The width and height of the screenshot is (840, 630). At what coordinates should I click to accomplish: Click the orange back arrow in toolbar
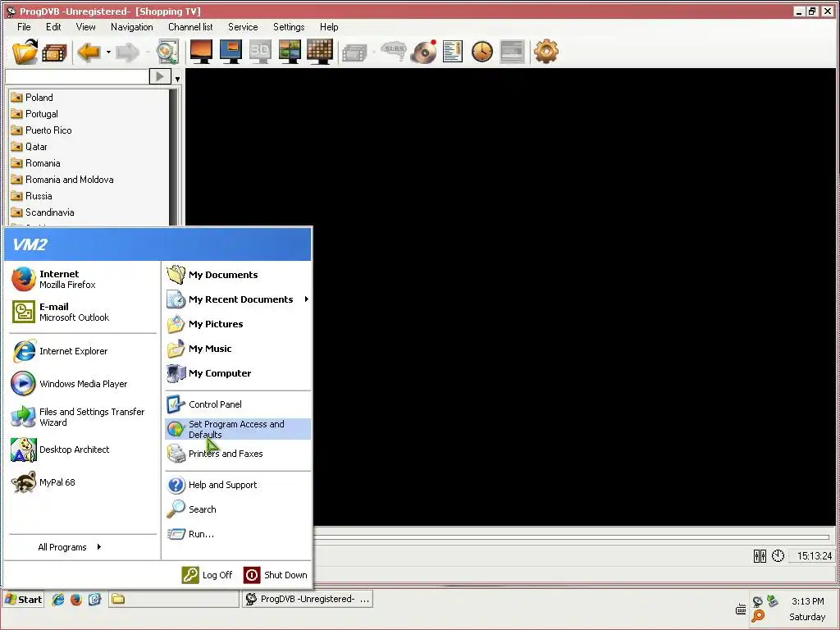pos(89,52)
